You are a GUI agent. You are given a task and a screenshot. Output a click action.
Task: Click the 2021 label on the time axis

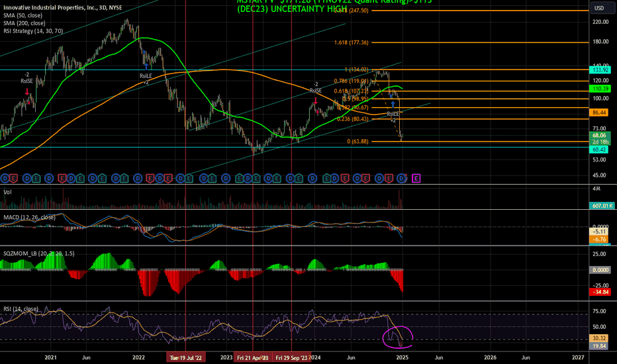[x=50, y=357]
